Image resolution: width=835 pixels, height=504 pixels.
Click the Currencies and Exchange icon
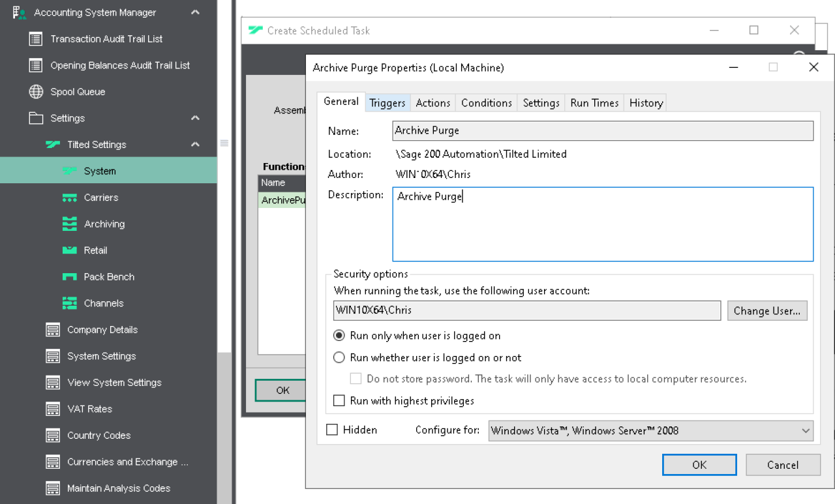click(53, 462)
